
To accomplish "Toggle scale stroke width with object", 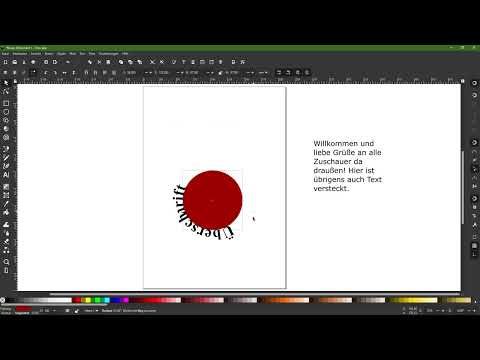I will point(279,72).
